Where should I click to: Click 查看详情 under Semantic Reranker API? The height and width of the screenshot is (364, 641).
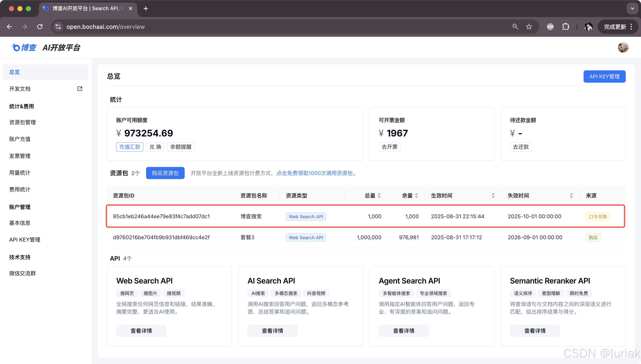tap(535, 331)
